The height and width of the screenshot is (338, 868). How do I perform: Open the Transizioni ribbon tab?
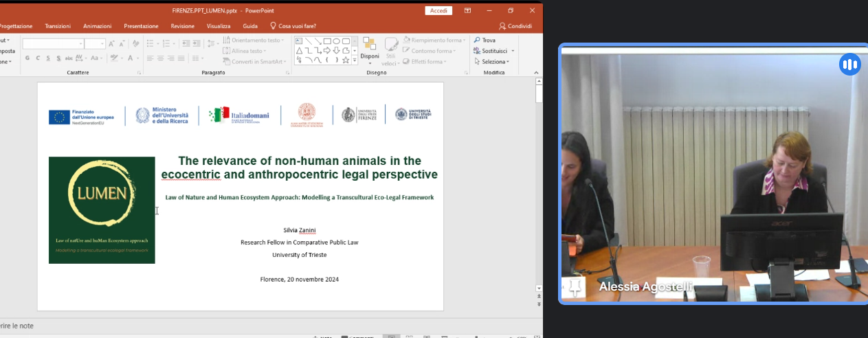(58, 26)
